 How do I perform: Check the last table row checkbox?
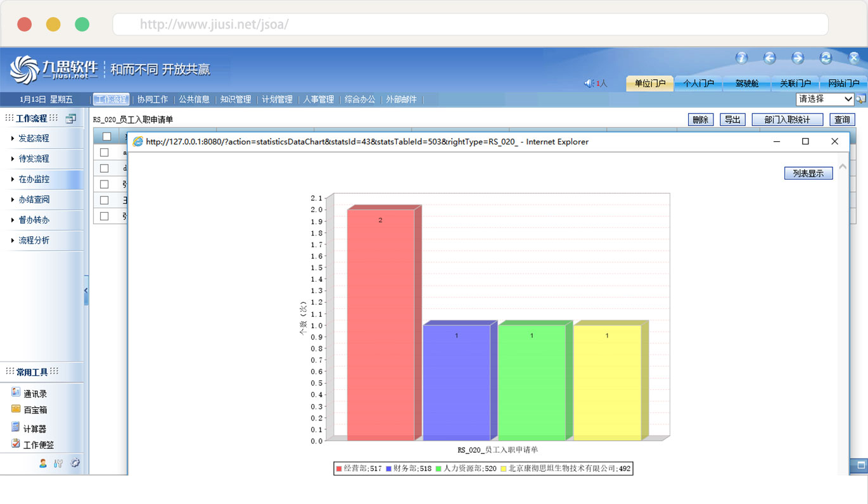click(x=105, y=216)
